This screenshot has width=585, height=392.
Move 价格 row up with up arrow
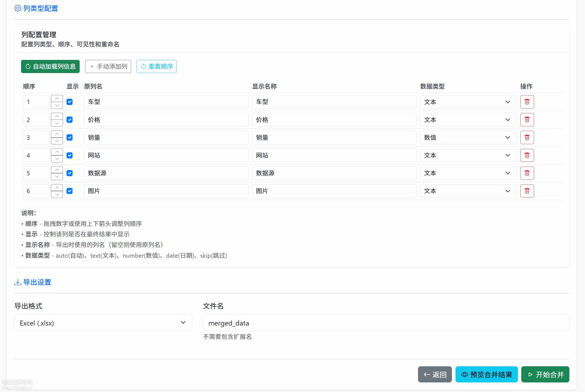pos(57,116)
